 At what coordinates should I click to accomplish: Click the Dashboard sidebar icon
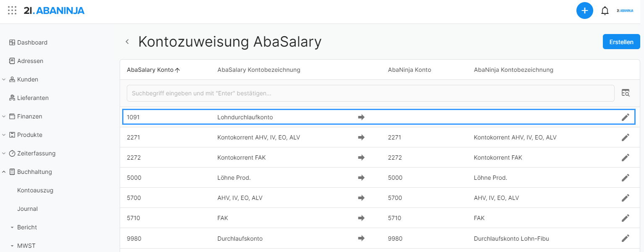[12, 42]
